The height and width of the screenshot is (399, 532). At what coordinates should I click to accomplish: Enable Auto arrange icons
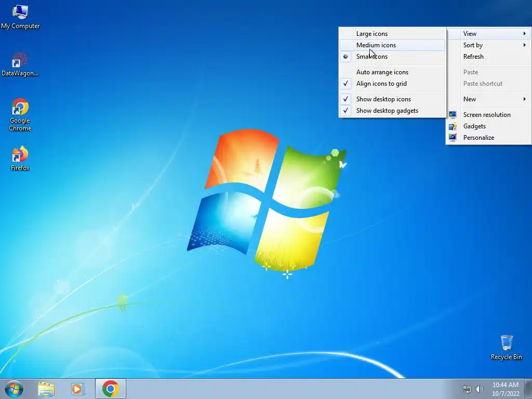coord(392,72)
